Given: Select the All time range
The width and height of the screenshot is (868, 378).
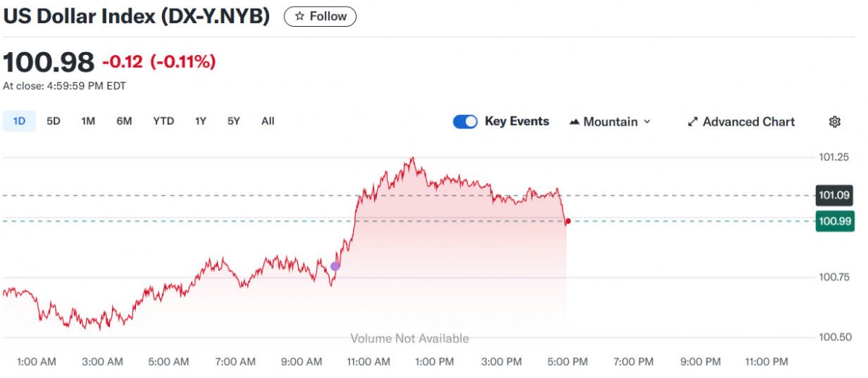Looking at the screenshot, I should coord(268,121).
